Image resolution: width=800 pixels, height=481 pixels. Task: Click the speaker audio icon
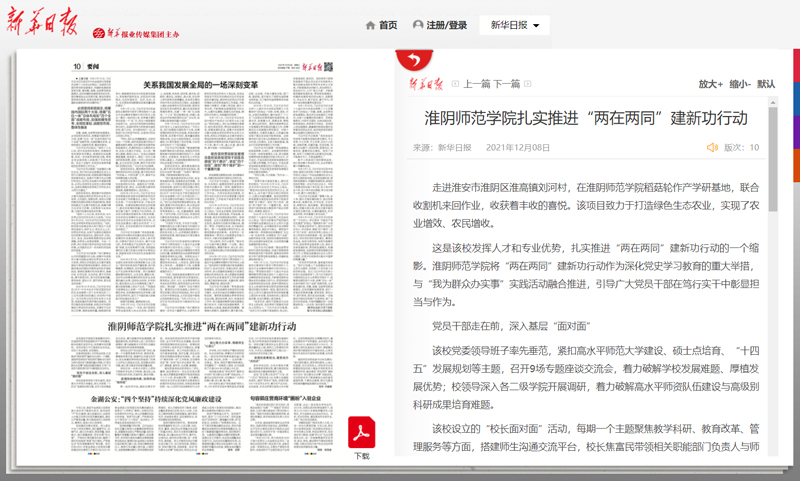coord(712,148)
